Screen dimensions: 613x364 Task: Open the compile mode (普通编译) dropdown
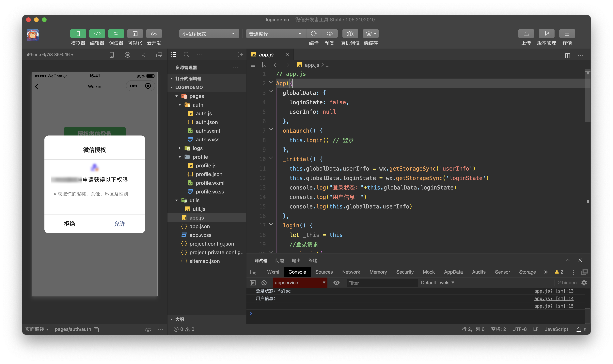tap(275, 34)
